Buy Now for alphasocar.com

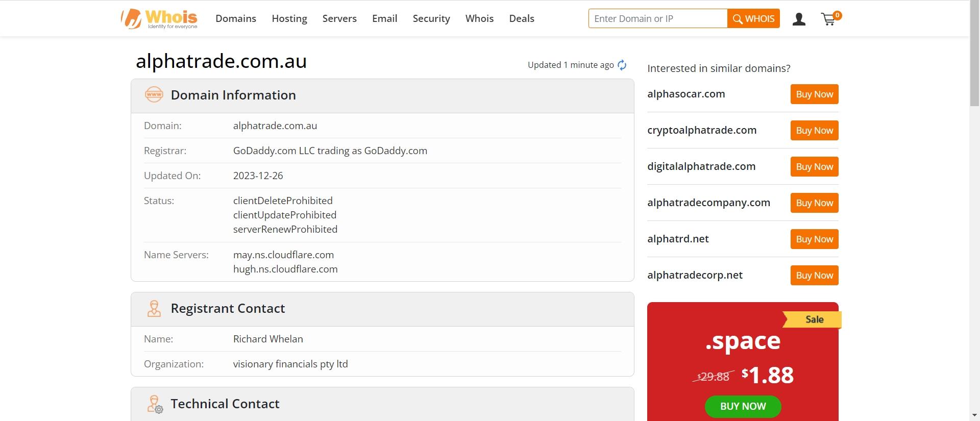coord(814,94)
